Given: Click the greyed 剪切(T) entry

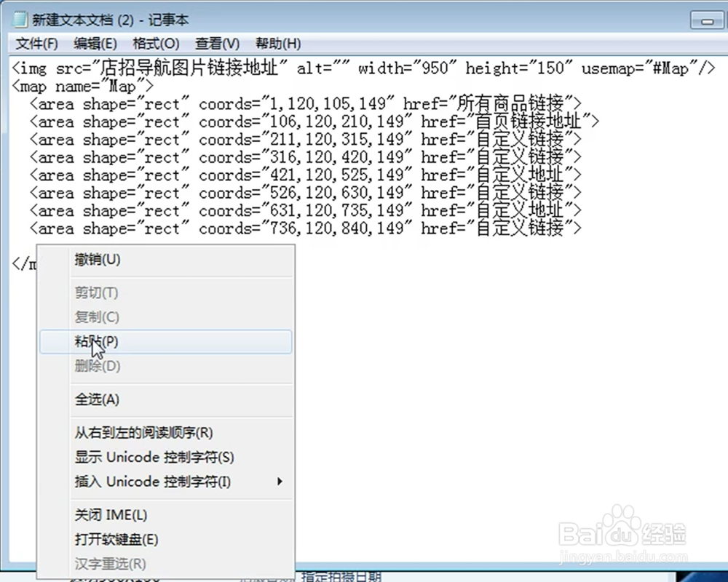Looking at the screenshot, I should 166,293.
